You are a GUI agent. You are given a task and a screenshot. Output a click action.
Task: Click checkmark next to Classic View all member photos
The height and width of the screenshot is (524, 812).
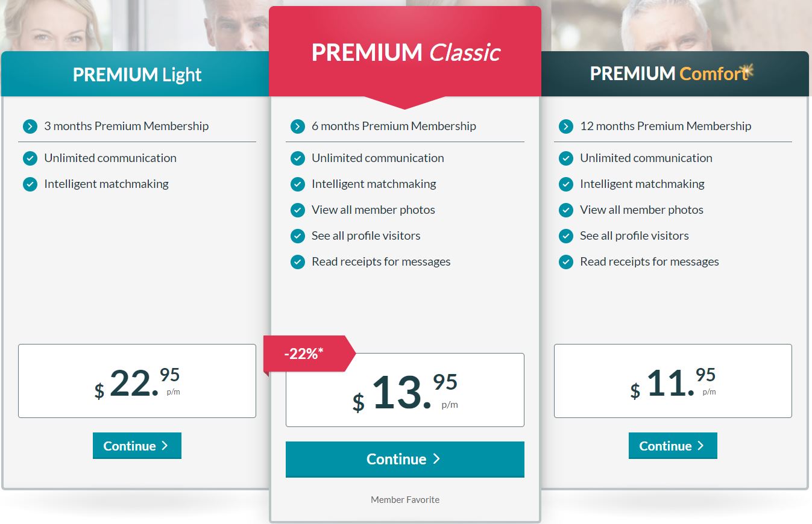[x=298, y=210]
